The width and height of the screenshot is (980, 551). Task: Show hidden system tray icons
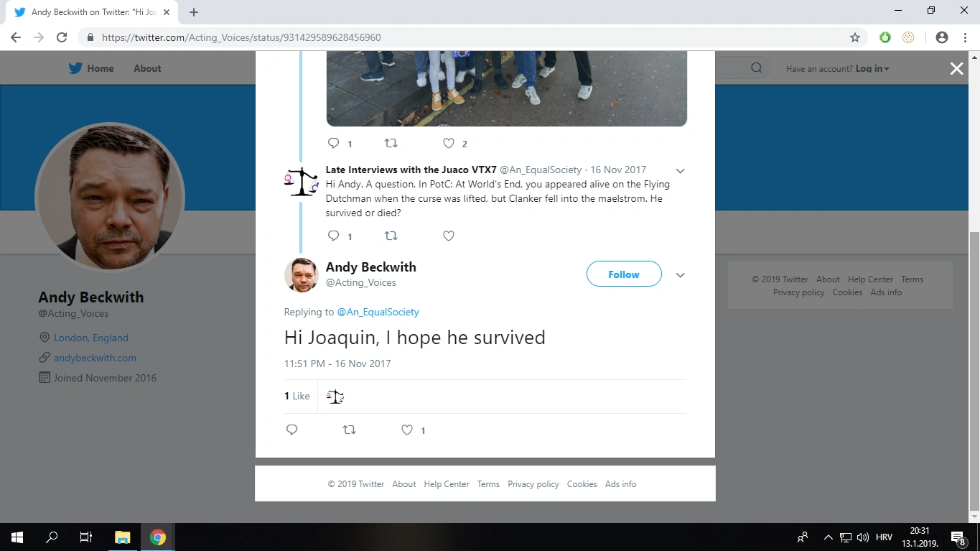[828, 537]
